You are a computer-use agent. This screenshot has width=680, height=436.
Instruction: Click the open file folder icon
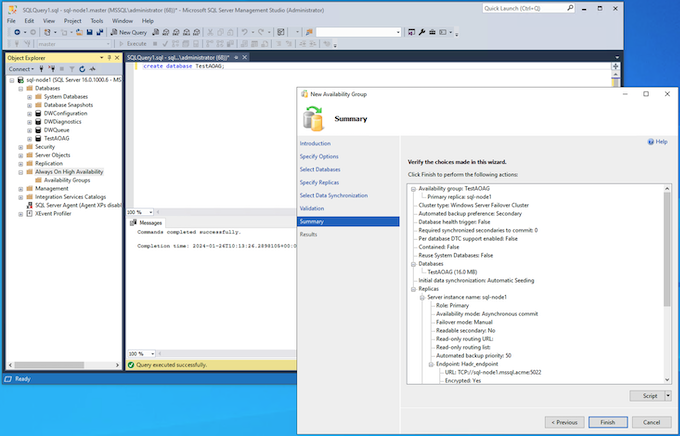tap(79, 32)
